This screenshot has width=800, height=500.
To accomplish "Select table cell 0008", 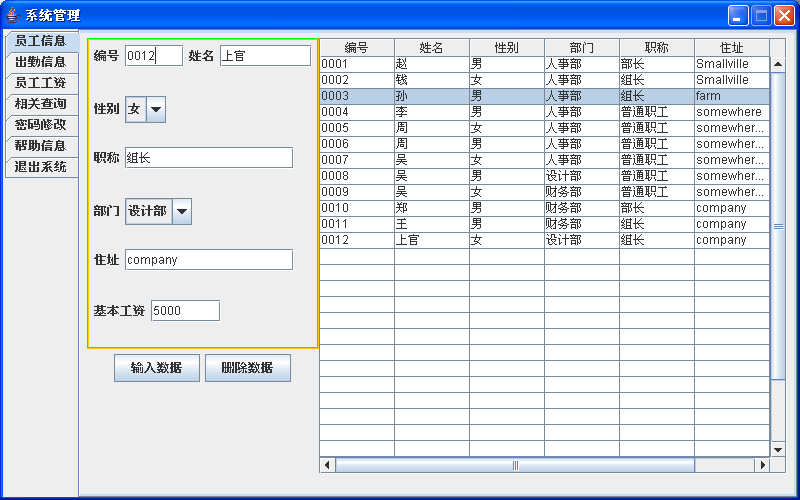I will pyautogui.click(x=357, y=176).
